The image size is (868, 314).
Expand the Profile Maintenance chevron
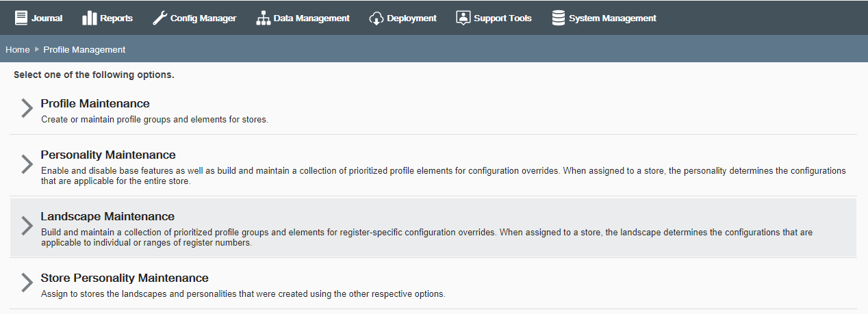27,109
